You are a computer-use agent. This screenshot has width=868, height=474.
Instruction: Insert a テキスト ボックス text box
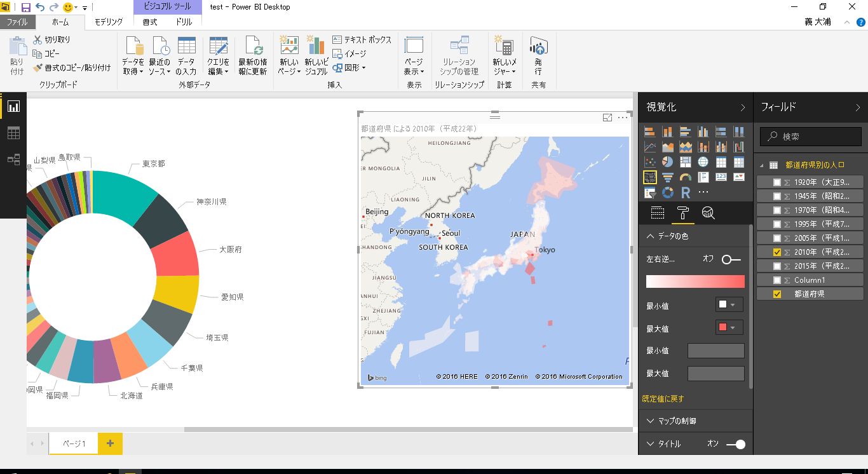[362, 39]
